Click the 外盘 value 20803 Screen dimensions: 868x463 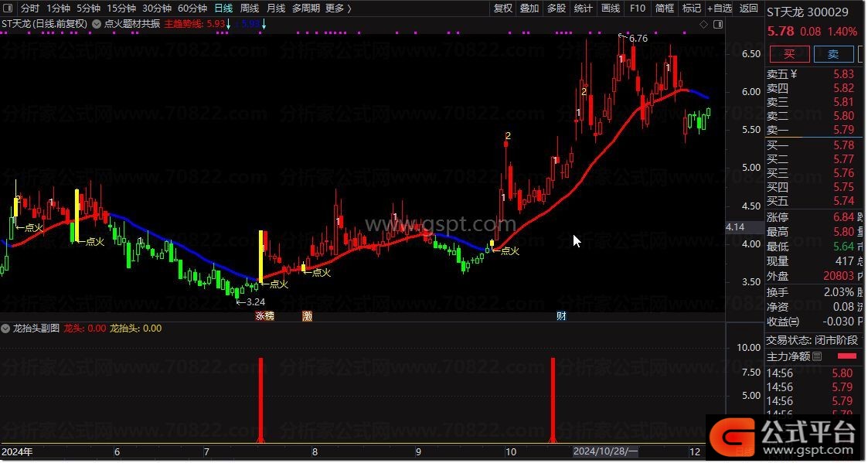(839, 276)
